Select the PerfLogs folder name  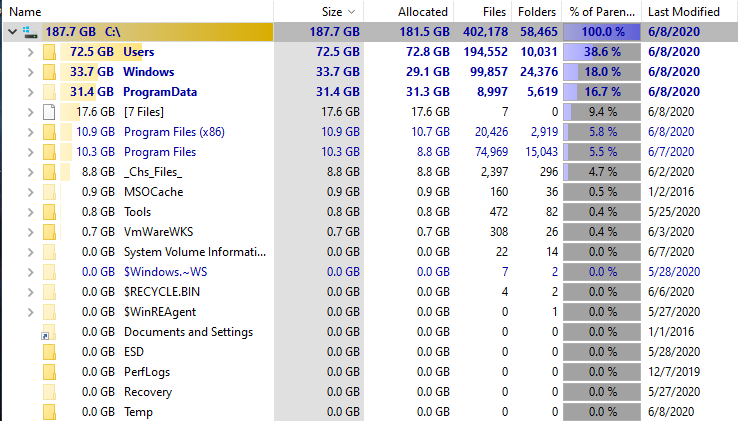click(x=147, y=372)
